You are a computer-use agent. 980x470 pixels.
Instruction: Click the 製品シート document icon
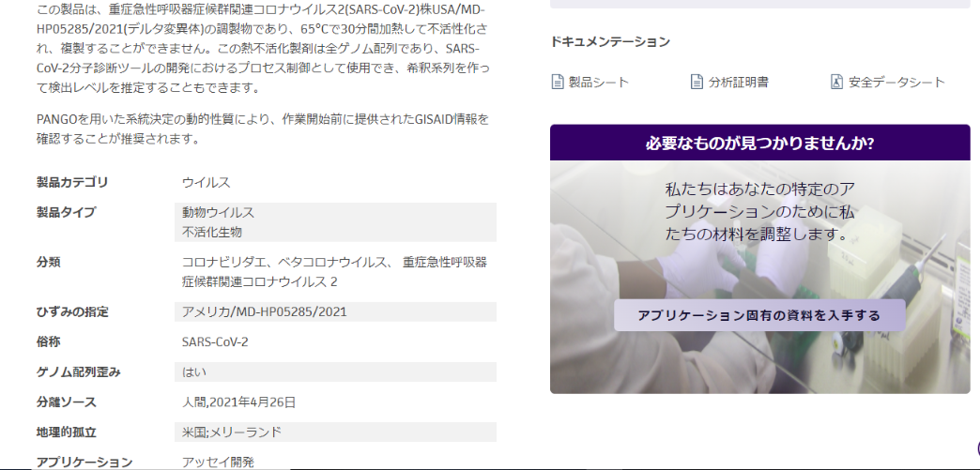coord(558,82)
